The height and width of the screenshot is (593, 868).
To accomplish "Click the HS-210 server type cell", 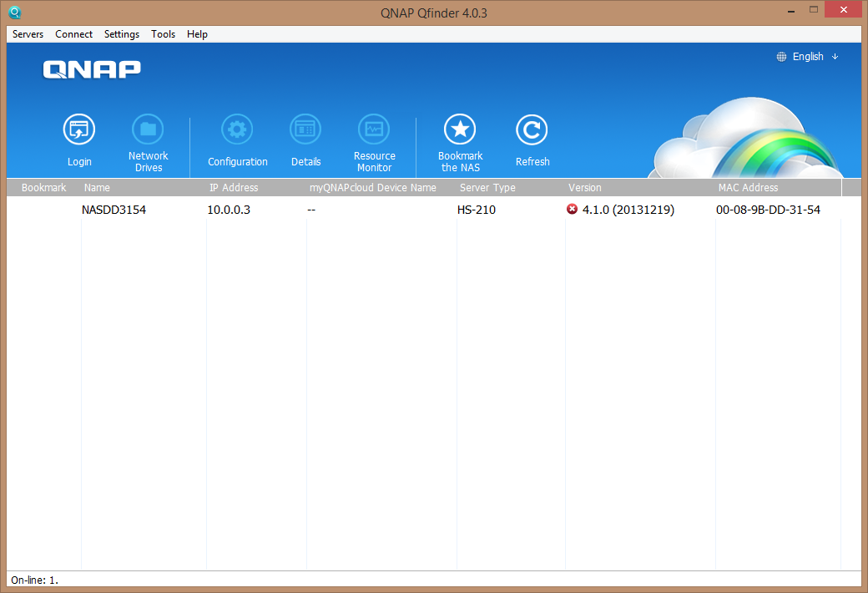I will pyautogui.click(x=477, y=210).
